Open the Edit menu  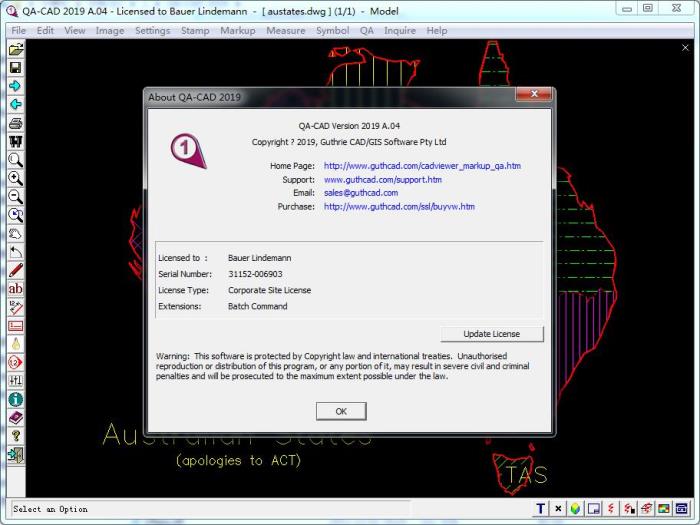tap(45, 30)
